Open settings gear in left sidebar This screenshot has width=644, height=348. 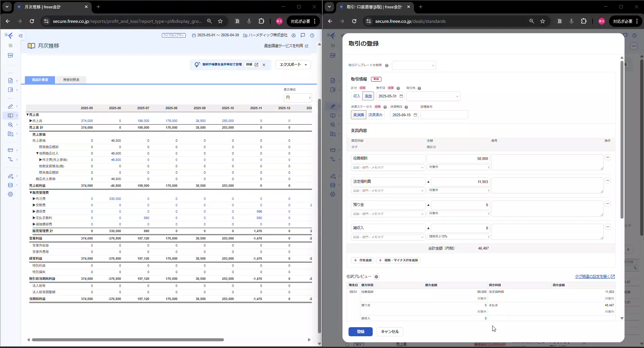pyautogui.click(x=10, y=194)
